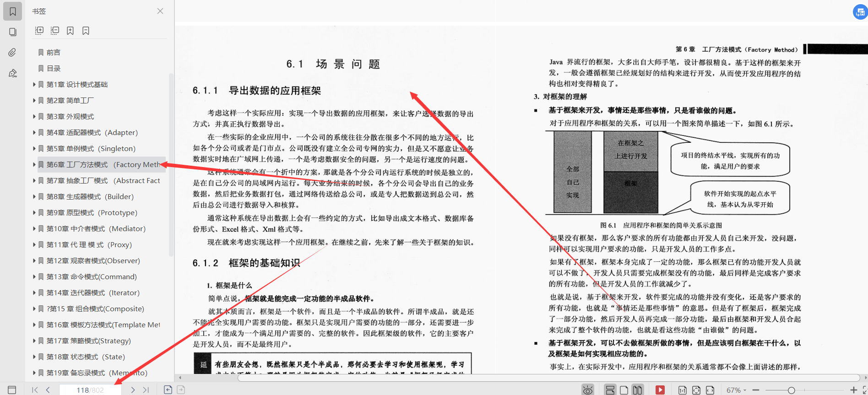Expand all bookmarks button

click(39, 31)
